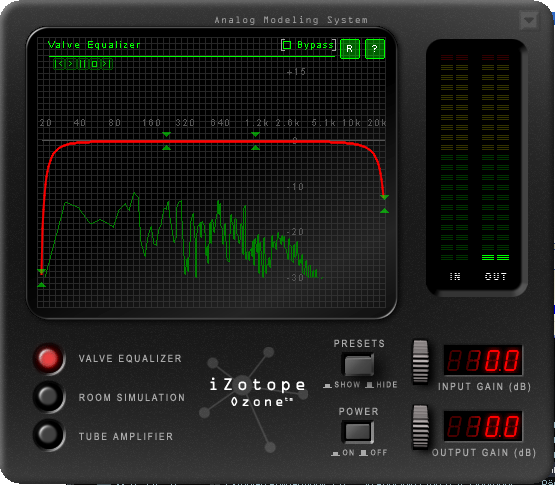Click the red EQ curve line
This screenshot has height=485, width=555.
click(212, 142)
